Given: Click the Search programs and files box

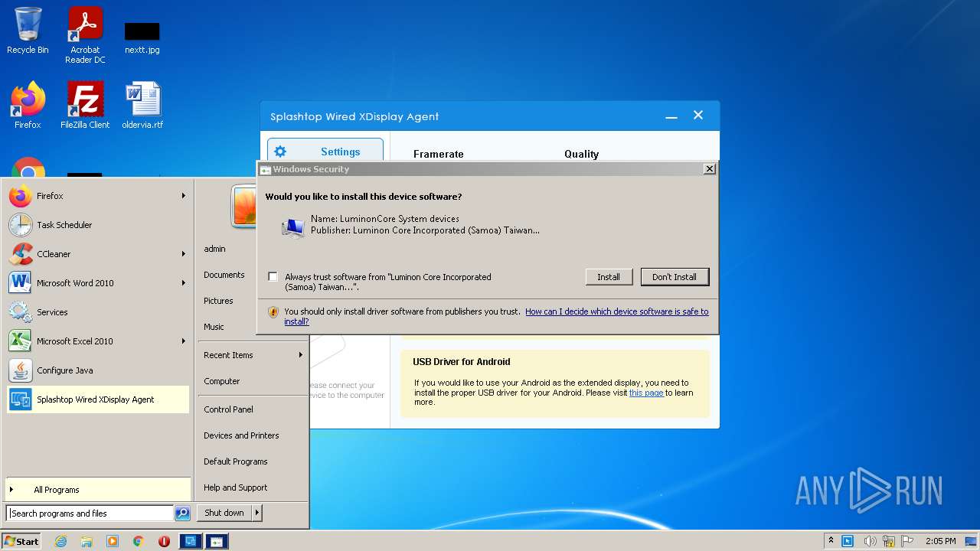Looking at the screenshot, I should [90, 514].
